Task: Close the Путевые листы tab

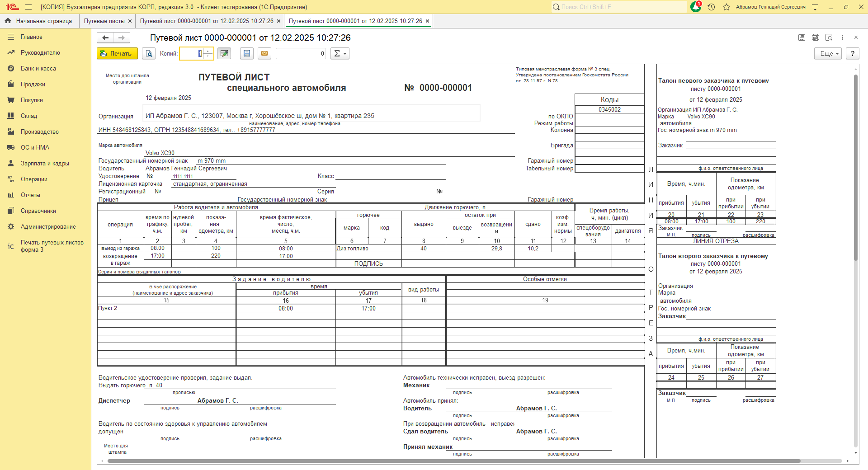Action: tap(130, 21)
